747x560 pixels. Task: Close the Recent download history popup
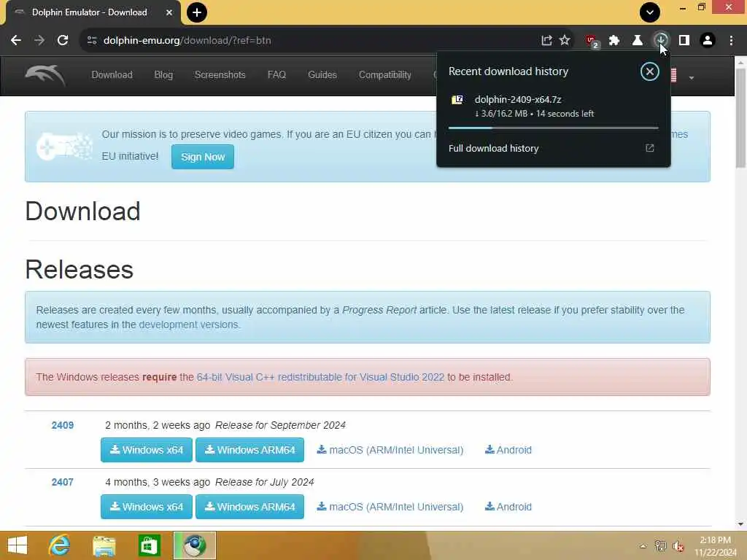pos(649,72)
